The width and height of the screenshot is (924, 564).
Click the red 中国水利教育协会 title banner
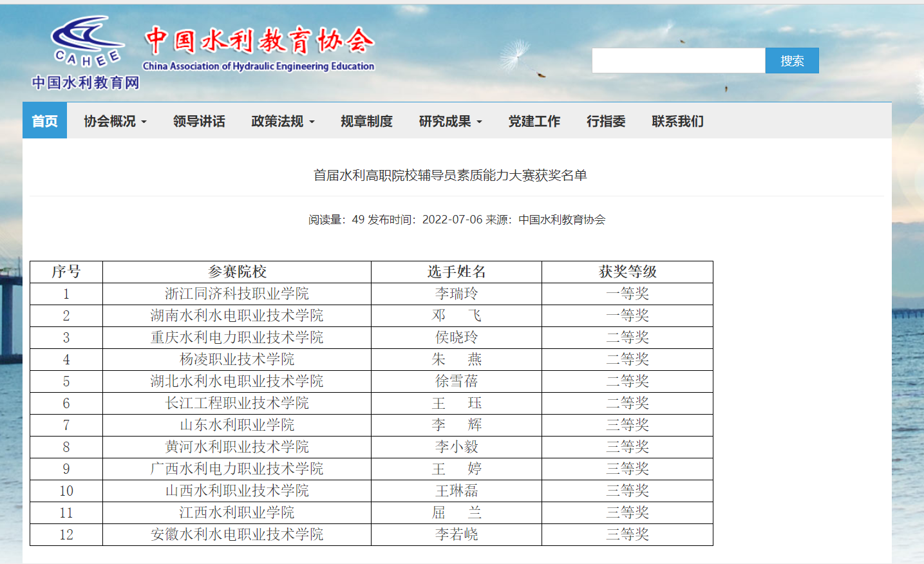click(259, 41)
